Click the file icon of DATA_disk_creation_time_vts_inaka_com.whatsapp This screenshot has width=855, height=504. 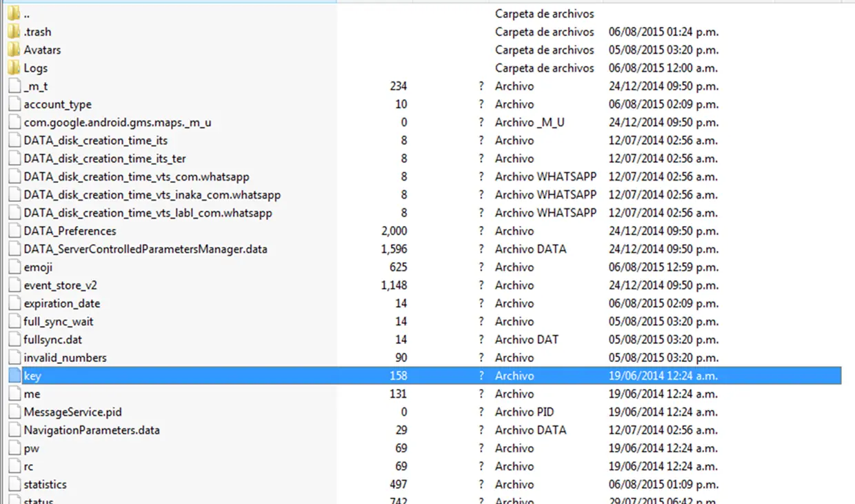click(14, 194)
